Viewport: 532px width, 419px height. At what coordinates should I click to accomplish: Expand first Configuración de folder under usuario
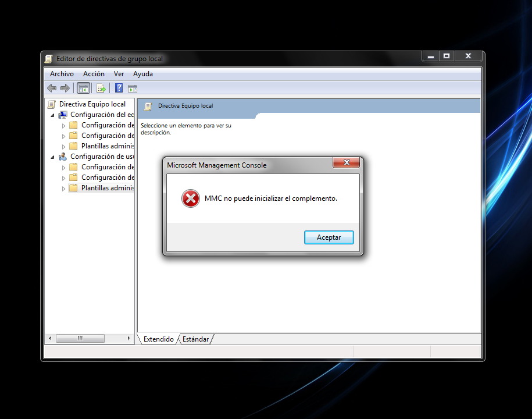(63, 168)
